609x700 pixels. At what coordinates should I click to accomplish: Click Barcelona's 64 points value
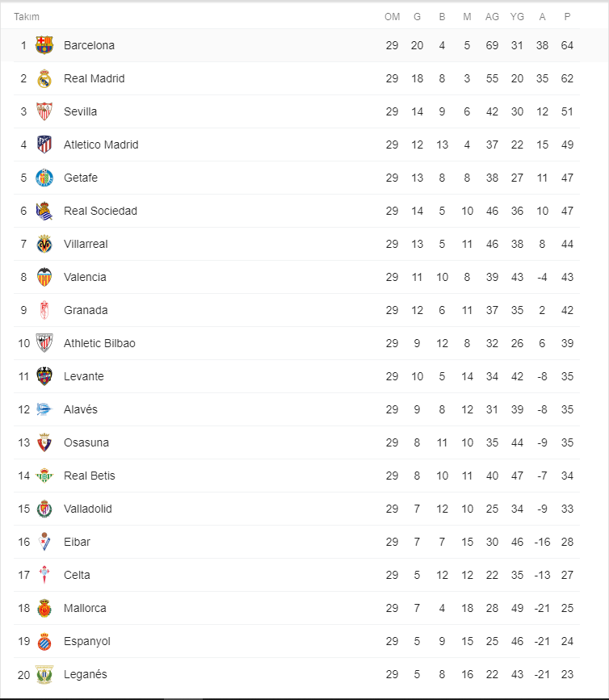coord(567,45)
